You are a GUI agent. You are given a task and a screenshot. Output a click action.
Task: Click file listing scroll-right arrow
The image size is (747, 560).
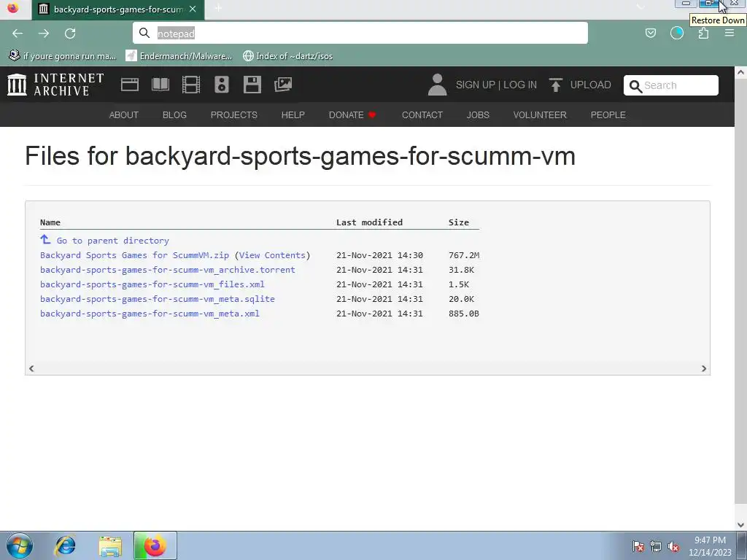[704, 368]
